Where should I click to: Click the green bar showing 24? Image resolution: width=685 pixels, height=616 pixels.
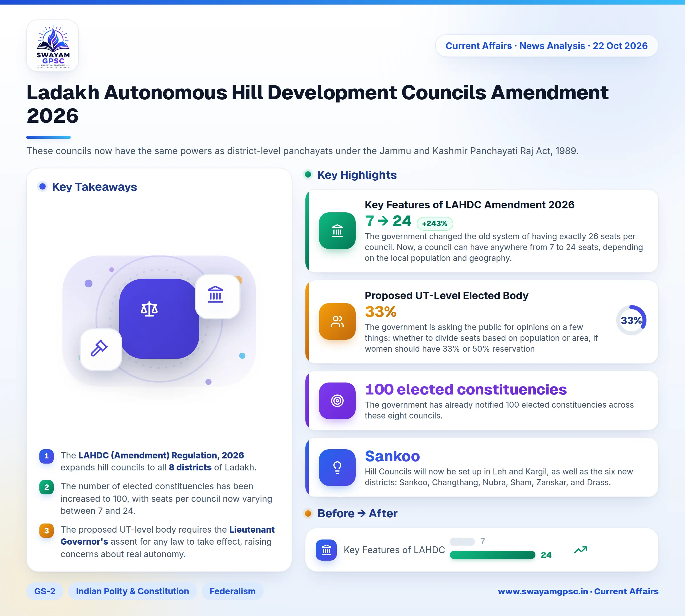(492, 555)
